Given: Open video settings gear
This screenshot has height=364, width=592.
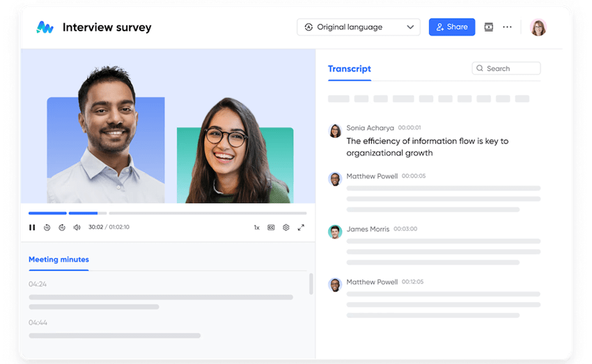Looking at the screenshot, I should (286, 228).
